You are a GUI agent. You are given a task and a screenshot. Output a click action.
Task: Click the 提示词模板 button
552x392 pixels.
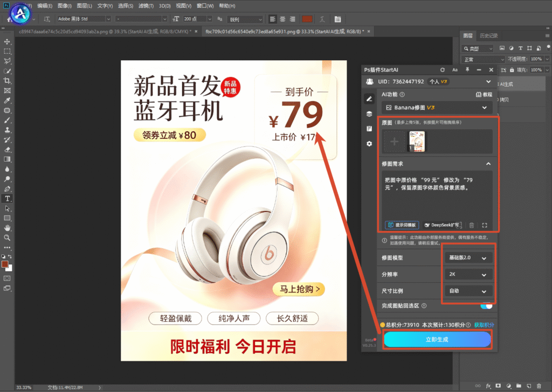coord(402,225)
